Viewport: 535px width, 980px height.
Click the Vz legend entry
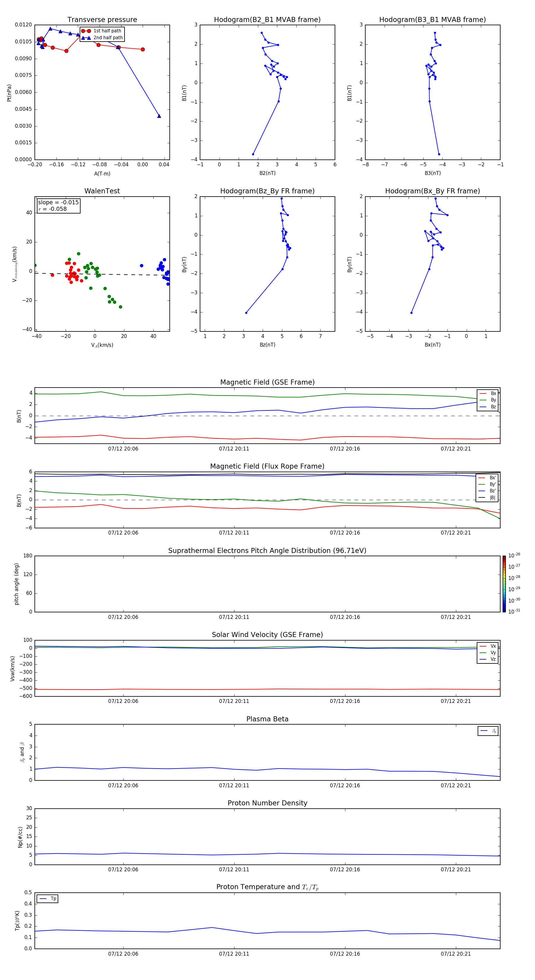488,659
